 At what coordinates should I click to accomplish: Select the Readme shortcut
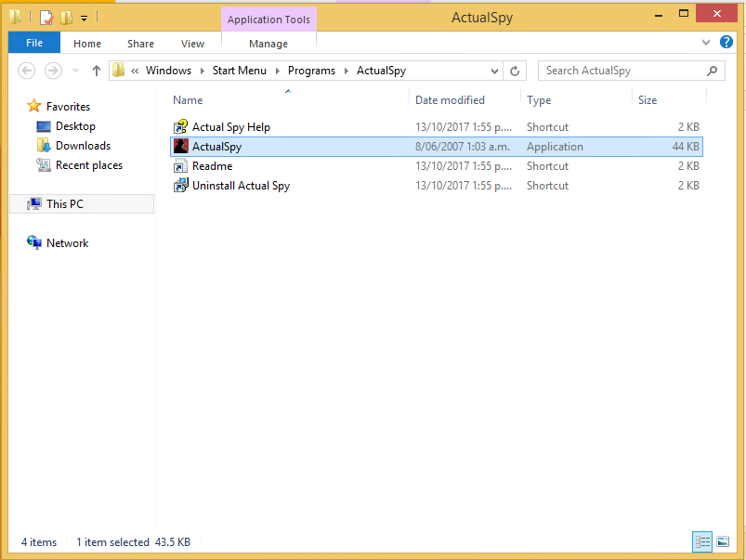[212, 166]
